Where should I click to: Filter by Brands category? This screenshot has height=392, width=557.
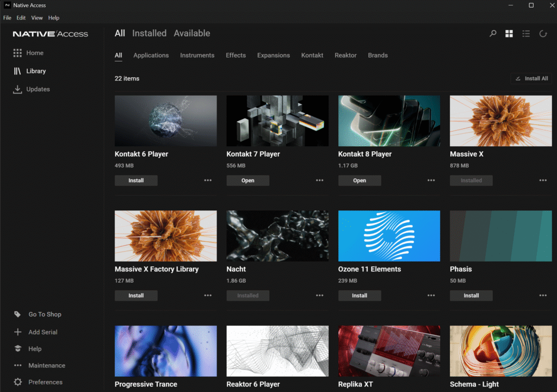[378, 55]
